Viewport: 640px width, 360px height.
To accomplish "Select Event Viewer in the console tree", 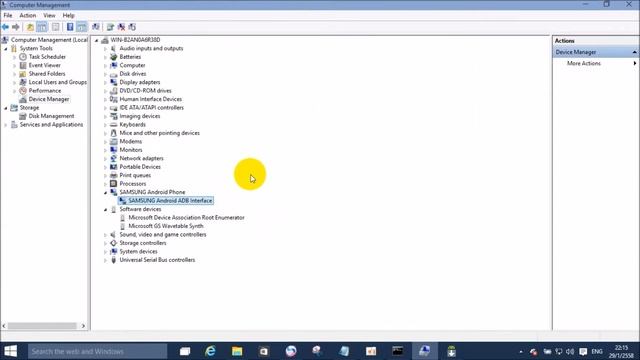I will click(44, 65).
